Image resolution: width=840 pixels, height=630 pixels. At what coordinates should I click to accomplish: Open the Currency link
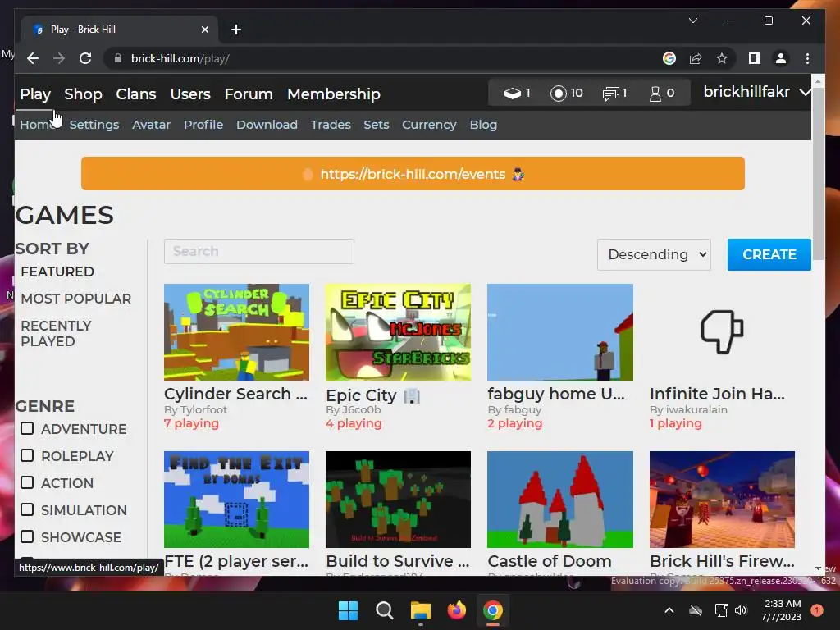point(429,125)
